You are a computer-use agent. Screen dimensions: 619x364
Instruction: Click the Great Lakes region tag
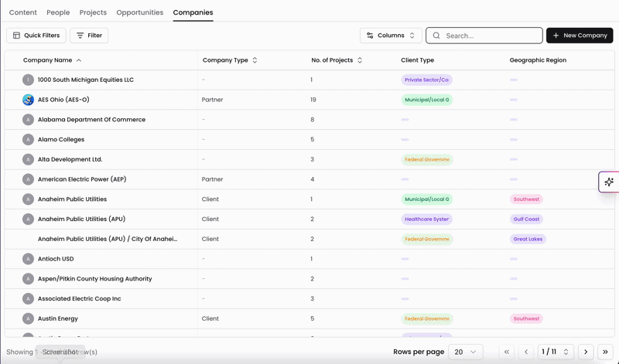(528, 239)
